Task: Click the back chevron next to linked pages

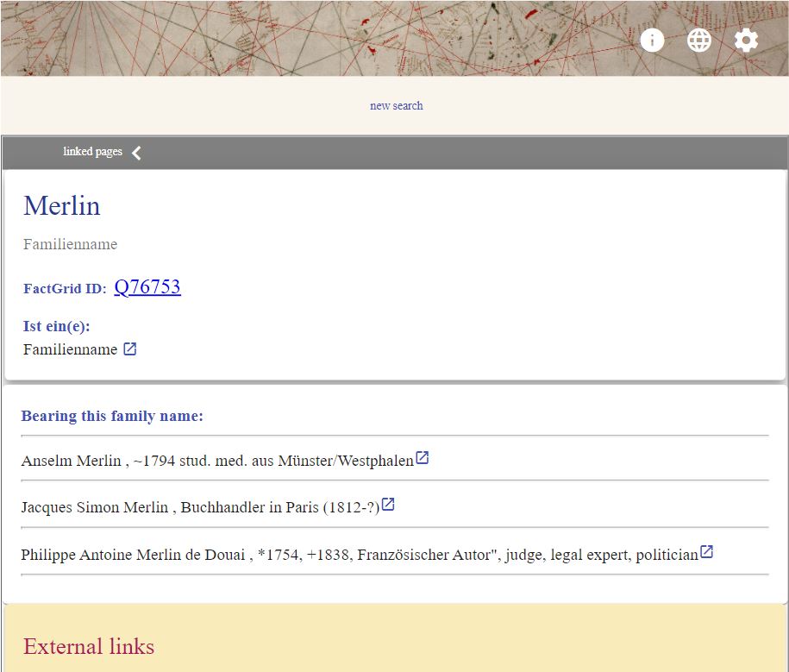Action: coord(135,152)
